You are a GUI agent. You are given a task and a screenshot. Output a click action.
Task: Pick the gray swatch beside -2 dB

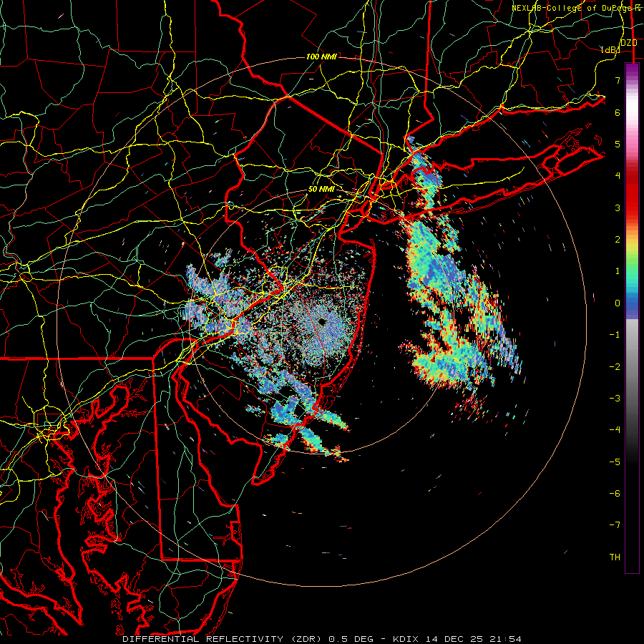pyautogui.click(x=632, y=367)
